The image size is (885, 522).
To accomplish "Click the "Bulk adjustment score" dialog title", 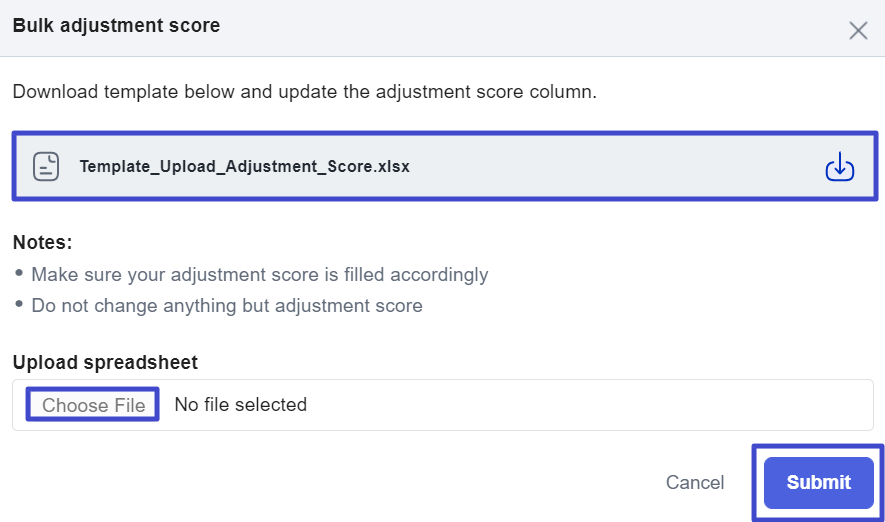I will pyautogui.click(x=116, y=26).
